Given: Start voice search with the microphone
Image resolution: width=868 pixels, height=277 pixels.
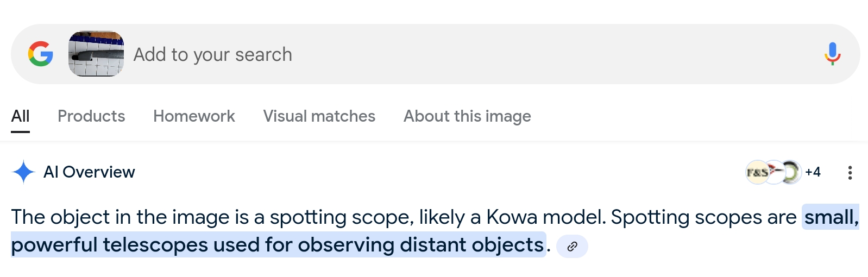Looking at the screenshot, I should tap(832, 54).
